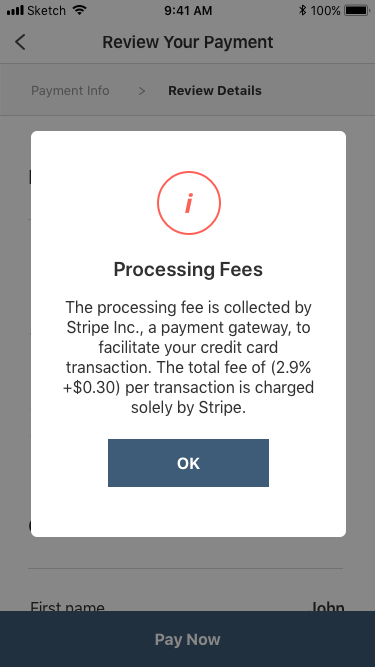The height and width of the screenshot is (667, 375).
Task: Click the breadcrumb arrow separator
Action: [142, 91]
